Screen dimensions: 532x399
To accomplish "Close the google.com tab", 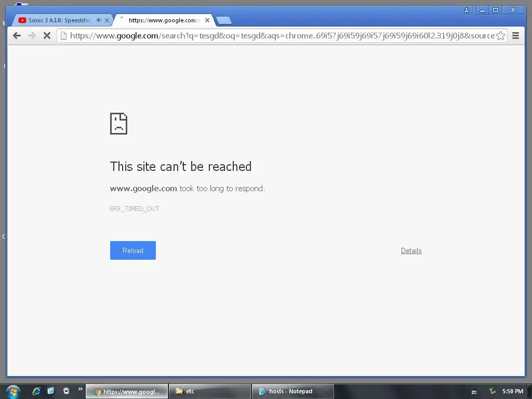I will coord(207,20).
